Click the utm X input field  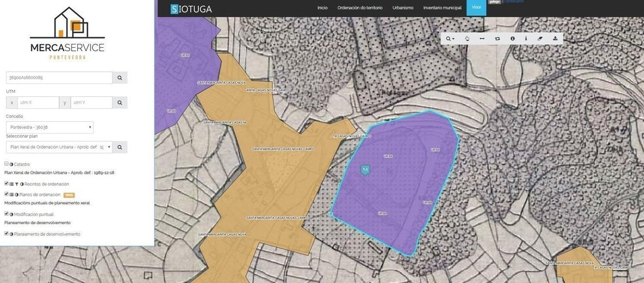coord(37,103)
